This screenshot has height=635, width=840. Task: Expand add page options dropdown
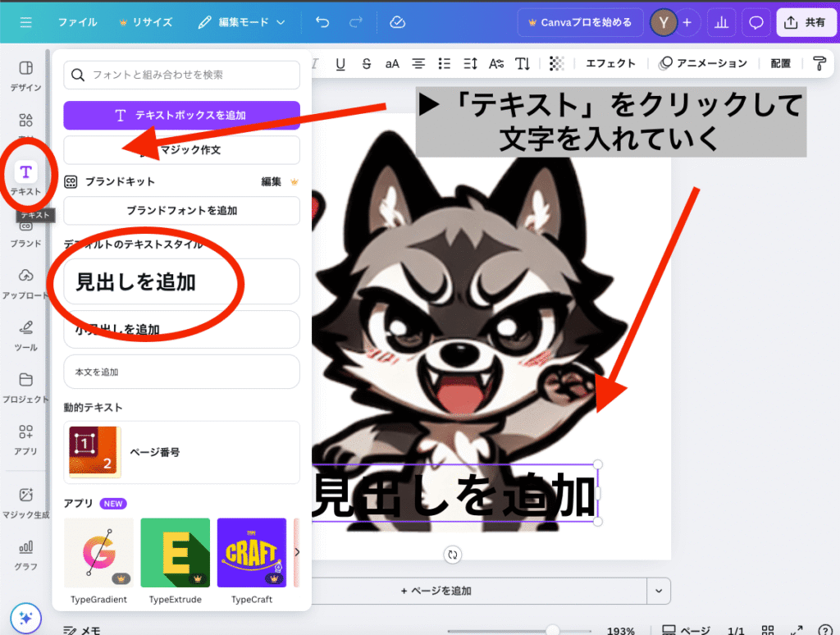click(659, 591)
